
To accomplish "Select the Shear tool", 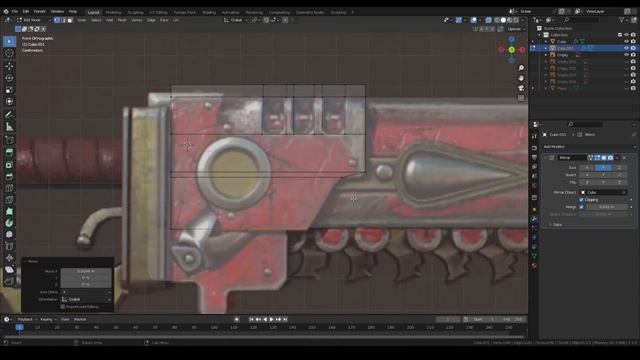I will [9, 270].
